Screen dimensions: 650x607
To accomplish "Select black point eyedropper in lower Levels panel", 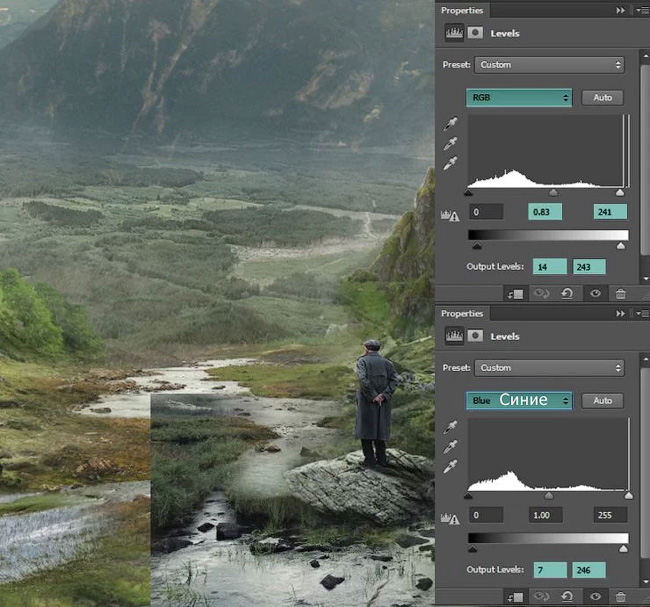I will click(x=450, y=427).
